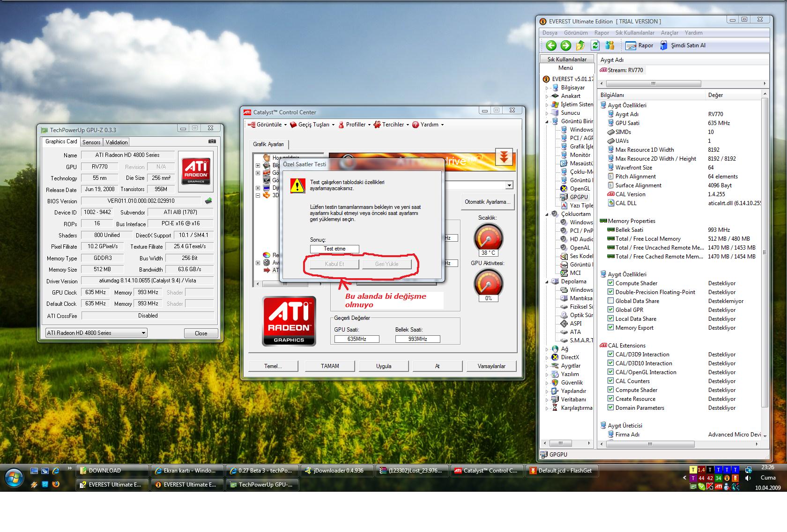The image size is (787, 532).
Task: Click the BIOS save chip icon in GPU-Z
Action: tap(208, 201)
